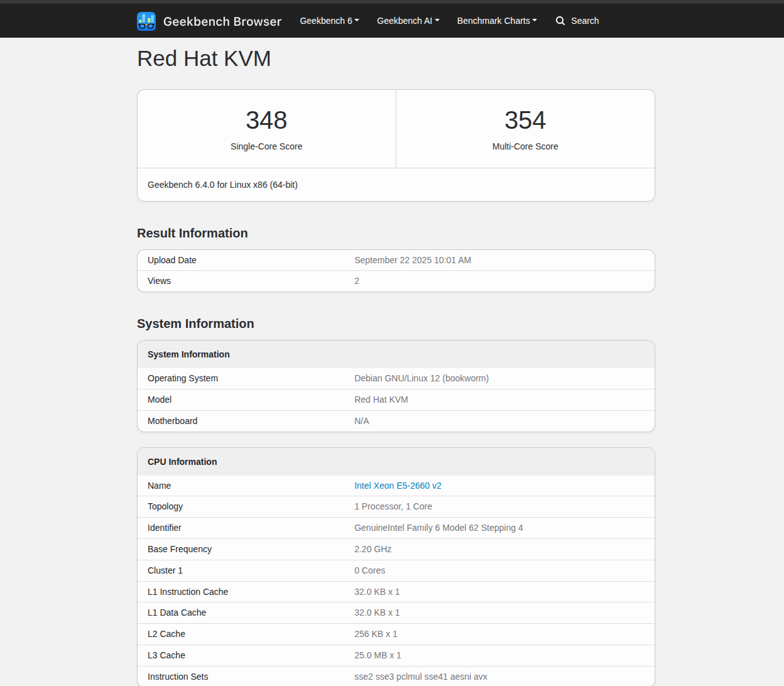784x686 pixels.
Task: Click the CPU Information table header
Action: (182, 462)
